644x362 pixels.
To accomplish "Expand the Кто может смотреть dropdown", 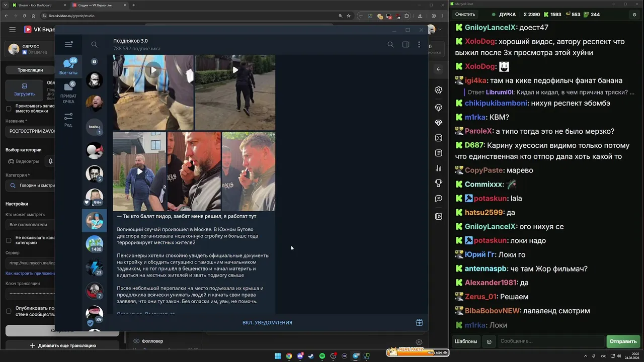I will [31, 225].
